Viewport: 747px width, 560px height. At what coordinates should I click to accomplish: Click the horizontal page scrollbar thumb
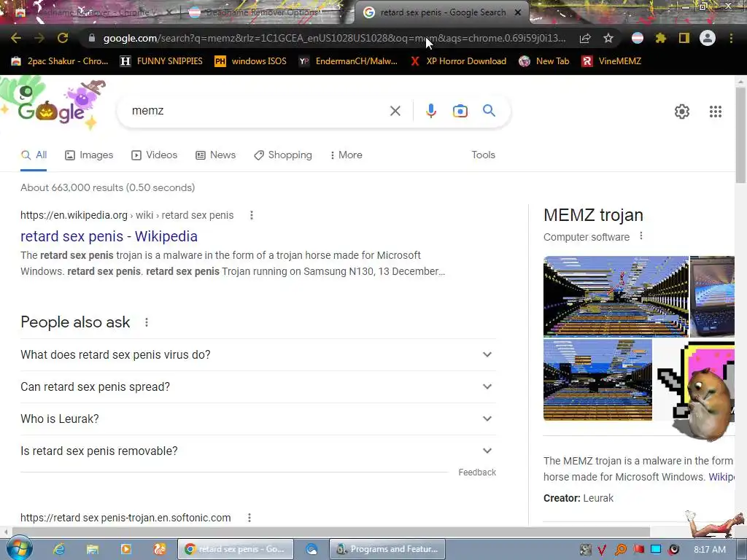pyautogui.click(x=330, y=532)
